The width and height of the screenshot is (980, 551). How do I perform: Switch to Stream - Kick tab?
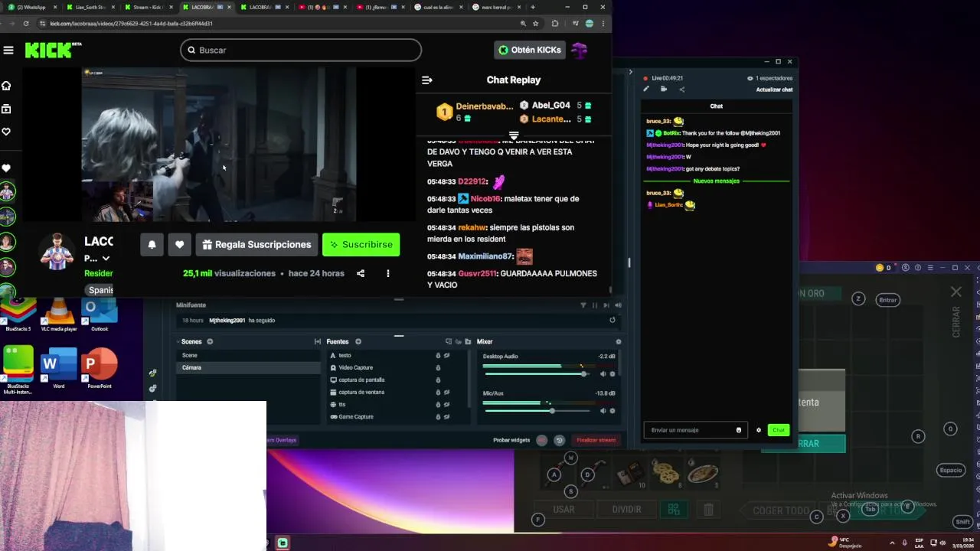click(x=149, y=7)
